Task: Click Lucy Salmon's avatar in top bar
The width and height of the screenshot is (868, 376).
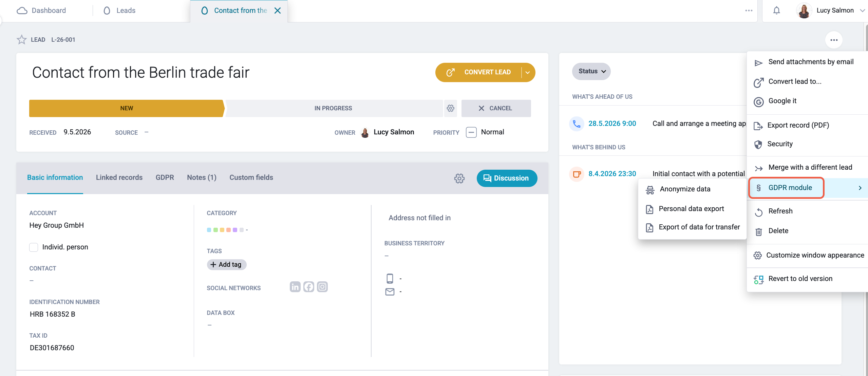Action: pos(804,11)
